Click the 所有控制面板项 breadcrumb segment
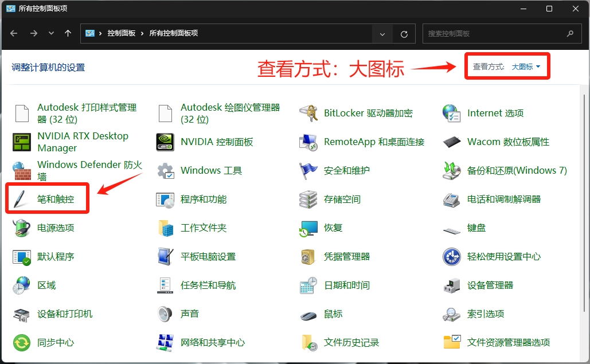 coord(174,33)
